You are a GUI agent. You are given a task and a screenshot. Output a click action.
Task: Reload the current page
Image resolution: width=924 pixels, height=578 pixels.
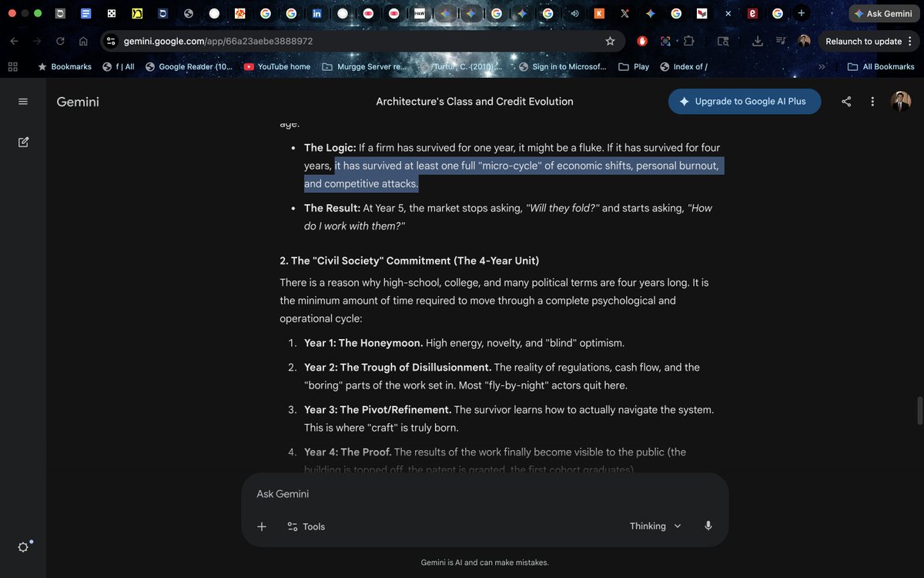[60, 41]
